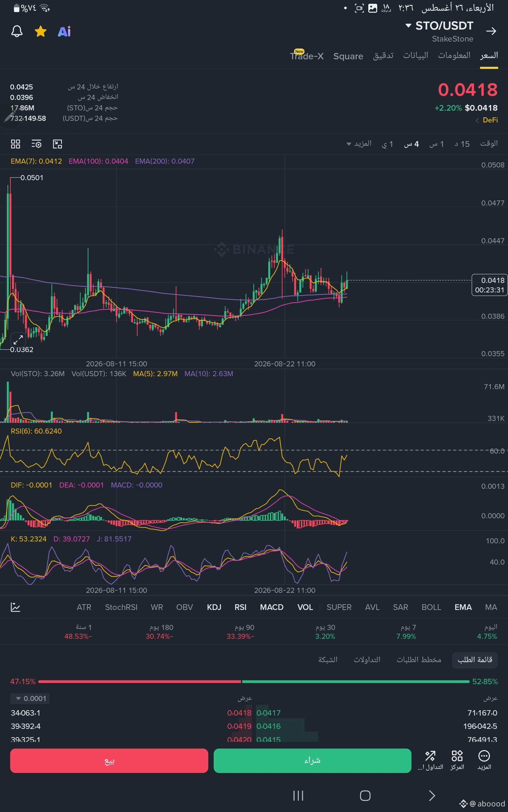
Task: Tap the ask price 0.0418
Action: point(239,713)
